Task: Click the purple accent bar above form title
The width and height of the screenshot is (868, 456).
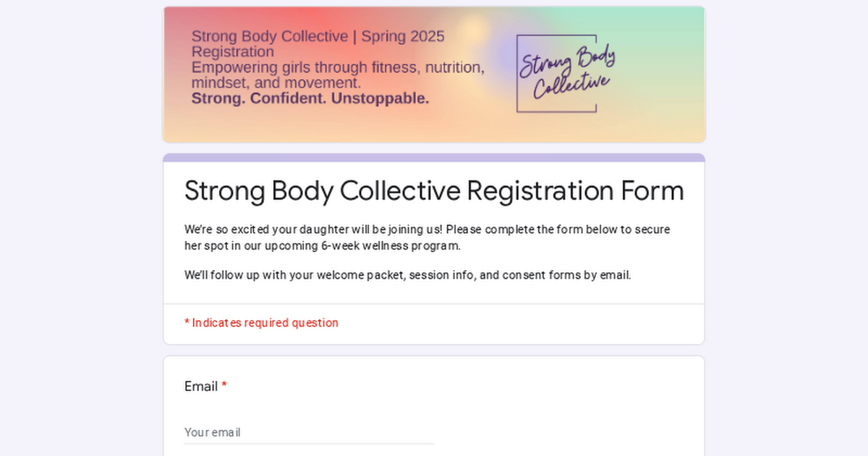Action: pos(434,157)
